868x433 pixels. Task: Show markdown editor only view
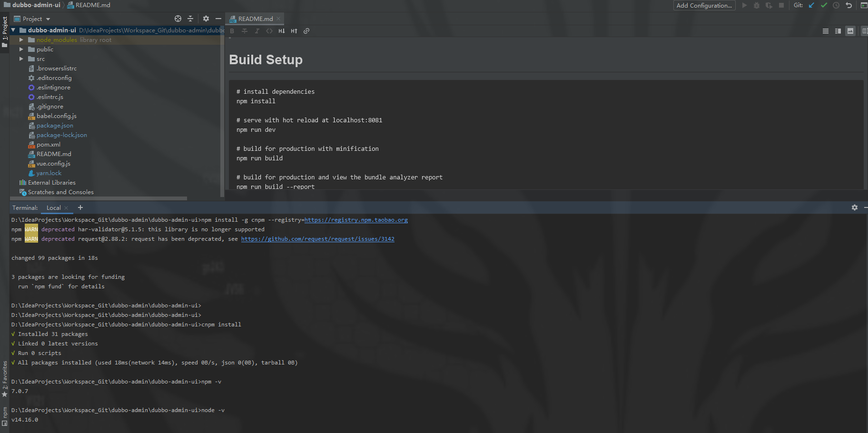(826, 31)
